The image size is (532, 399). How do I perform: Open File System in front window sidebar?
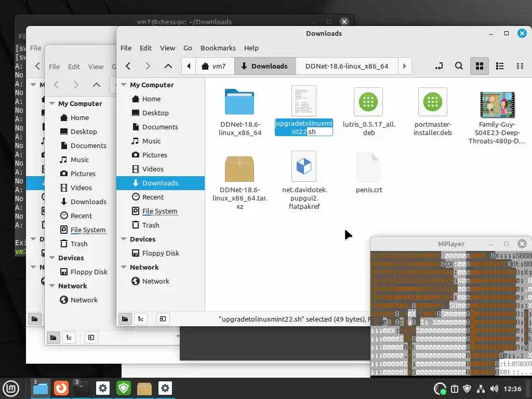(x=161, y=211)
